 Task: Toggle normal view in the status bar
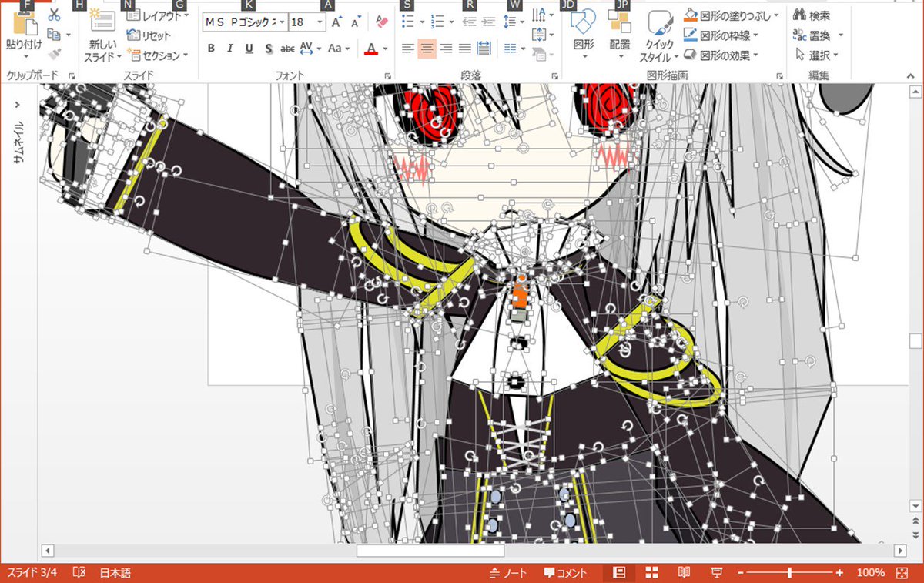pos(618,573)
